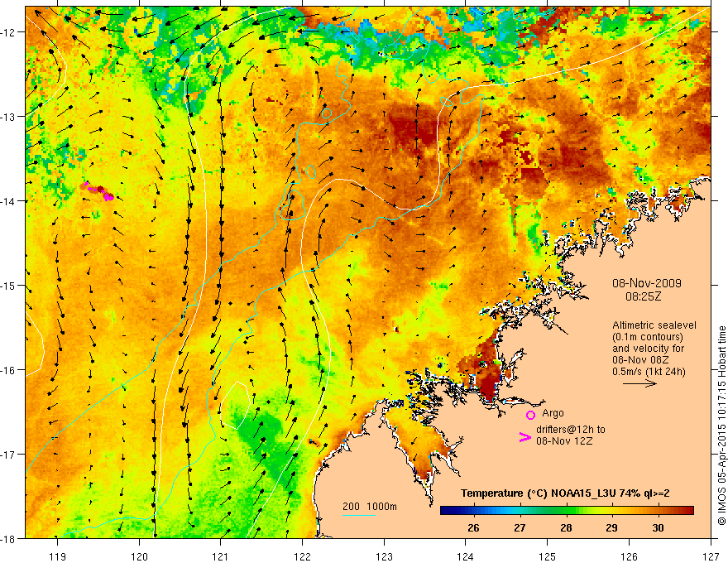The width and height of the screenshot is (728, 563).
Task: Click the '200 1000m' depth label
Action: click(x=370, y=507)
